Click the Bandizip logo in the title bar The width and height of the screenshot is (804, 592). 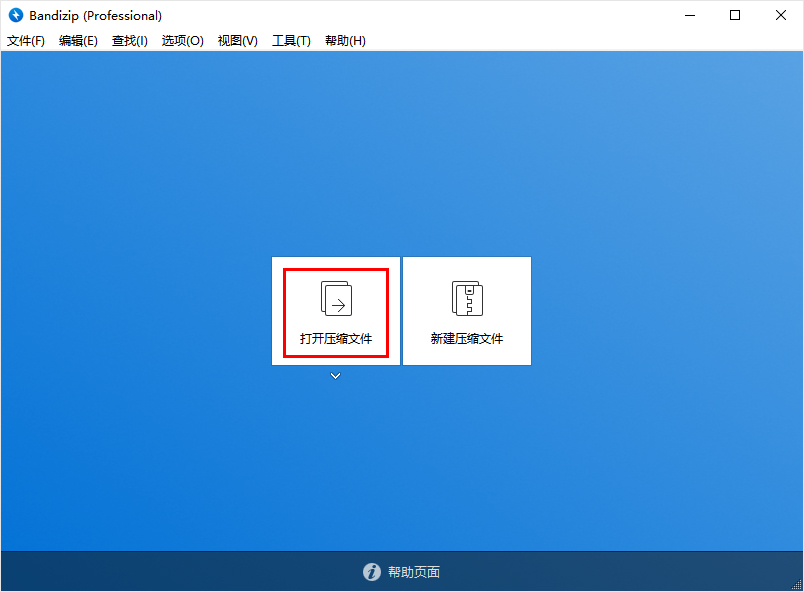pos(16,15)
